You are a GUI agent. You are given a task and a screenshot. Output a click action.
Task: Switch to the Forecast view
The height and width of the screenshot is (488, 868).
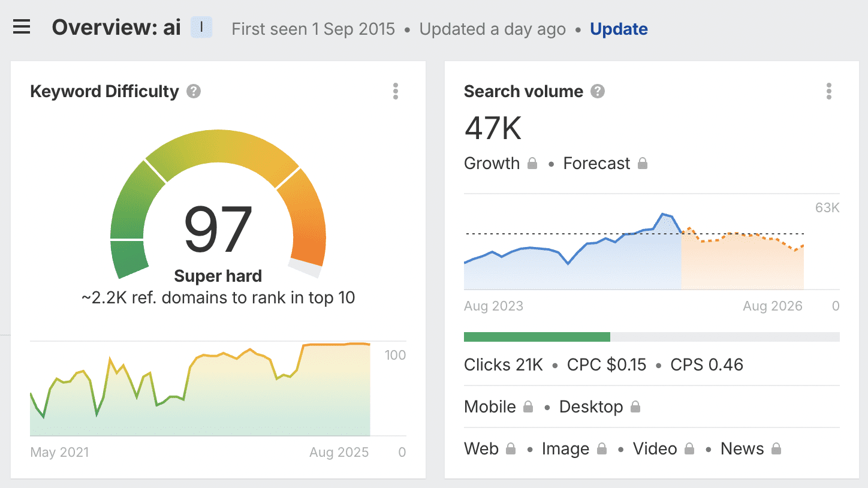596,162
